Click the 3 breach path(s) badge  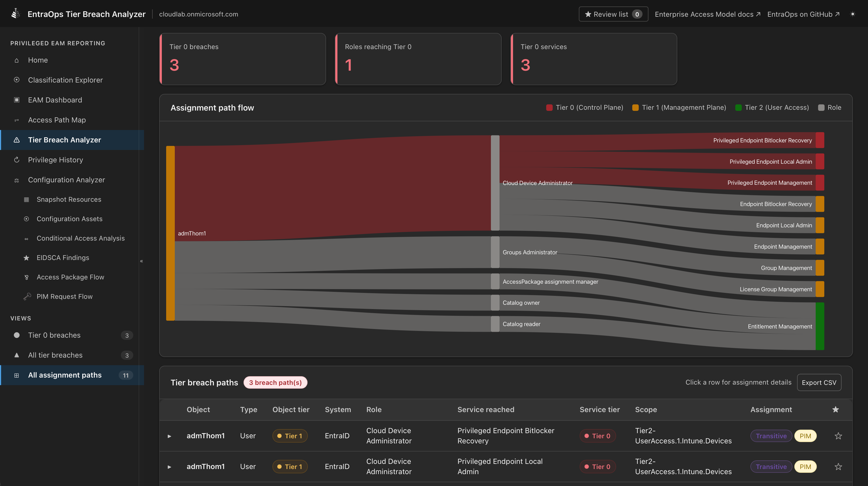coord(275,382)
